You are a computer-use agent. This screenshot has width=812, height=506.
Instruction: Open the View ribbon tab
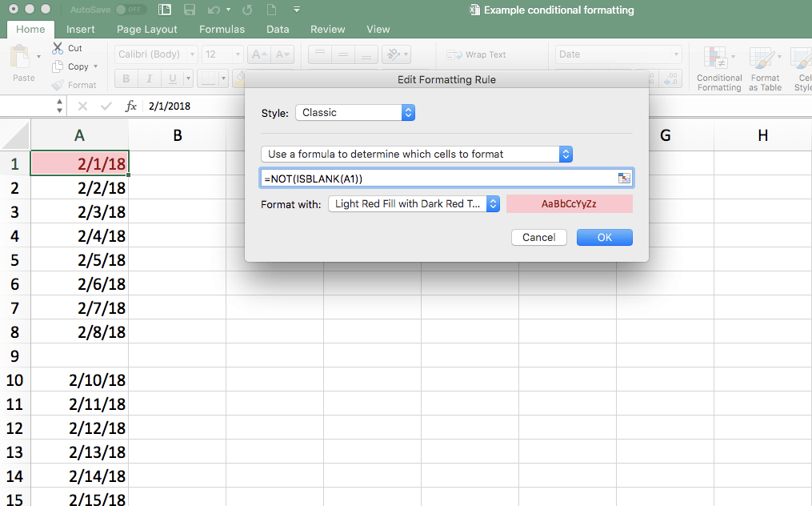pyautogui.click(x=378, y=29)
